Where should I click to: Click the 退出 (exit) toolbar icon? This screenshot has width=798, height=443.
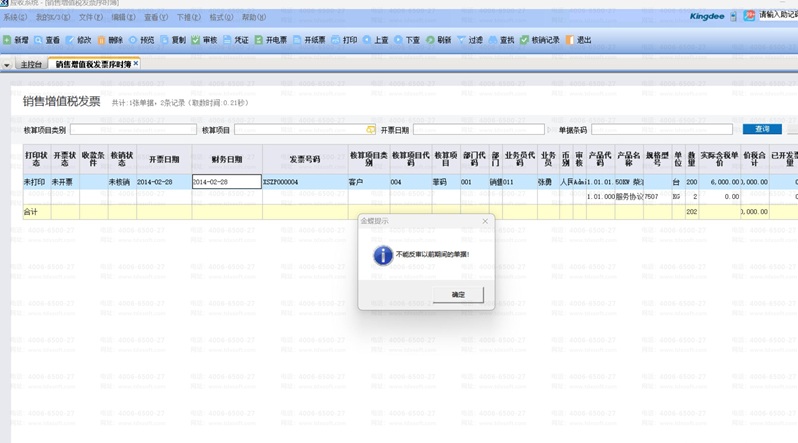click(570, 40)
